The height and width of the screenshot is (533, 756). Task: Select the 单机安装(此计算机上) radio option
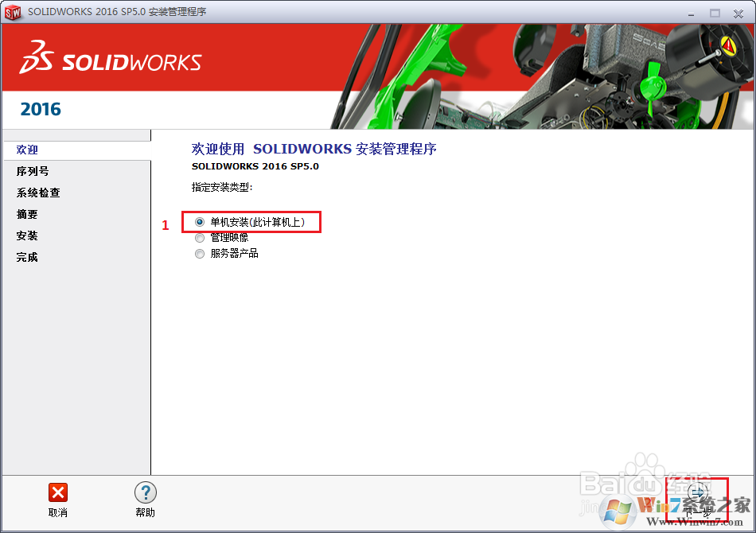(199, 222)
